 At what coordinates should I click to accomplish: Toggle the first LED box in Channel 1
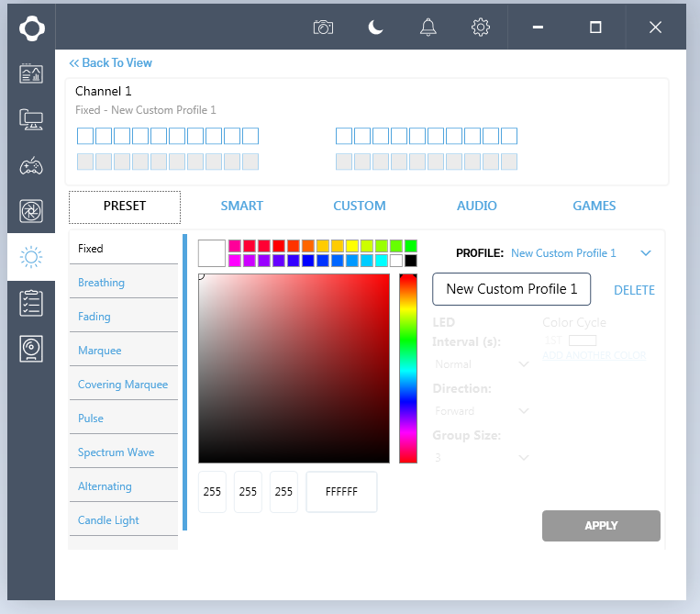[85, 137]
